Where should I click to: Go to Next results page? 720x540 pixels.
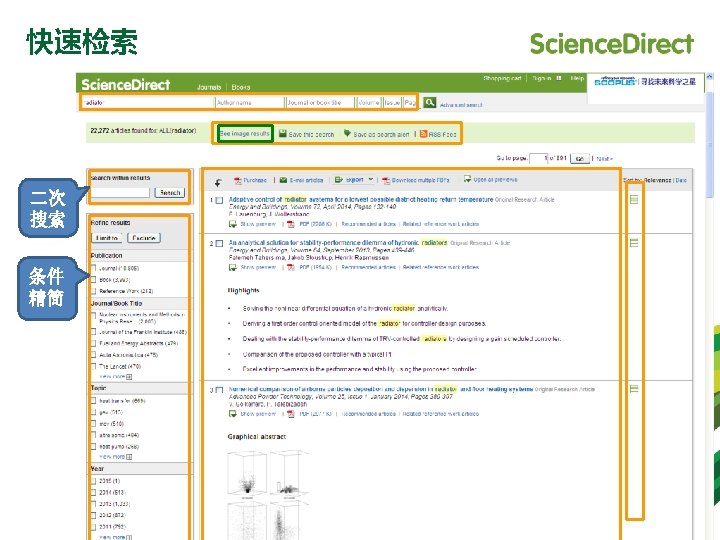click(x=604, y=158)
